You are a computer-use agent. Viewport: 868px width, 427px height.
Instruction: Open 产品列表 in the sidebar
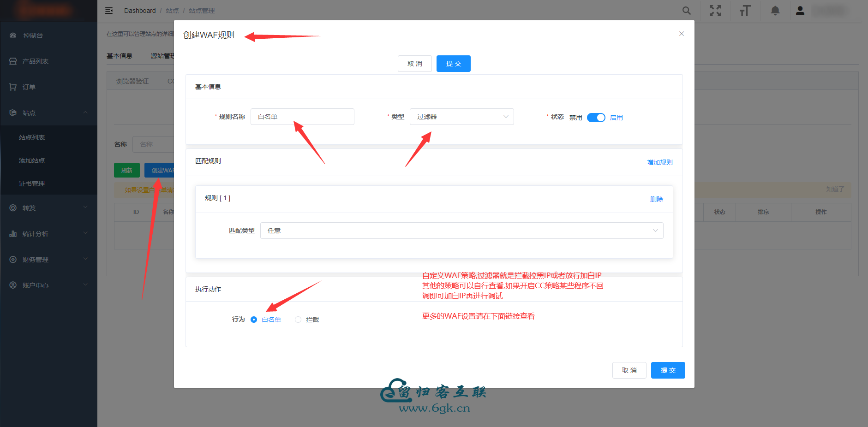pyautogui.click(x=36, y=61)
